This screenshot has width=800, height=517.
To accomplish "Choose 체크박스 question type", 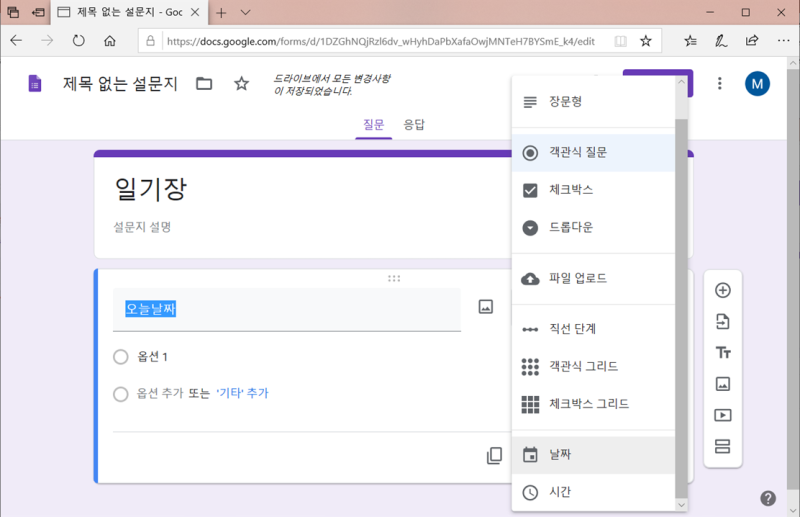I will click(x=593, y=190).
